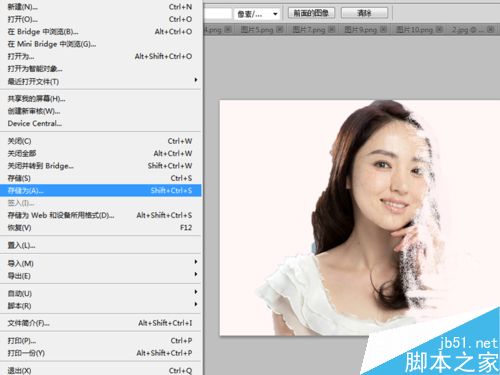Open the 像素/... units dropdown
Image resolution: width=500 pixels, height=375 pixels.
257,14
